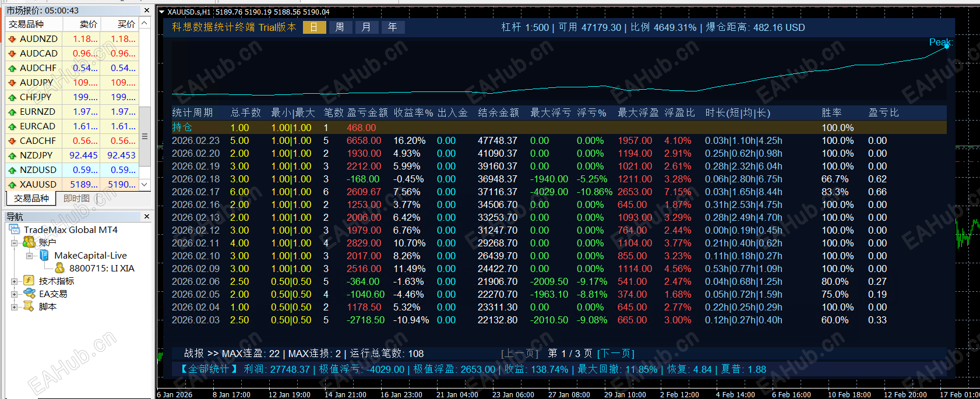Click the 可用 47179.30 margin text
The width and height of the screenshot is (980, 399).
coord(590,27)
